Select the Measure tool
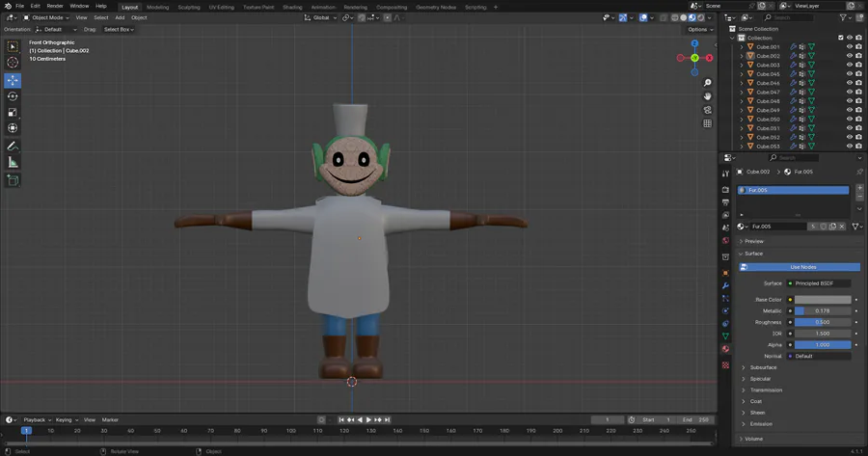Screen dimensions: 868x456 click(x=13, y=162)
